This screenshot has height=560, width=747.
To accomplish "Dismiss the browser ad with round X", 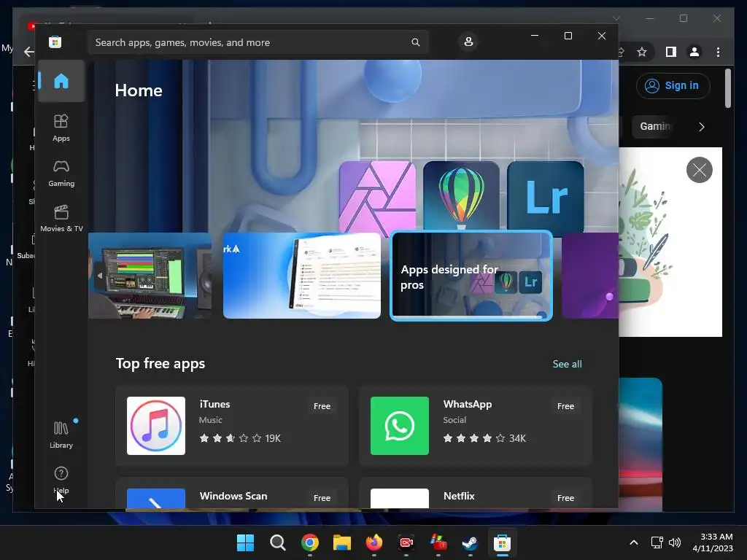I will (x=699, y=169).
